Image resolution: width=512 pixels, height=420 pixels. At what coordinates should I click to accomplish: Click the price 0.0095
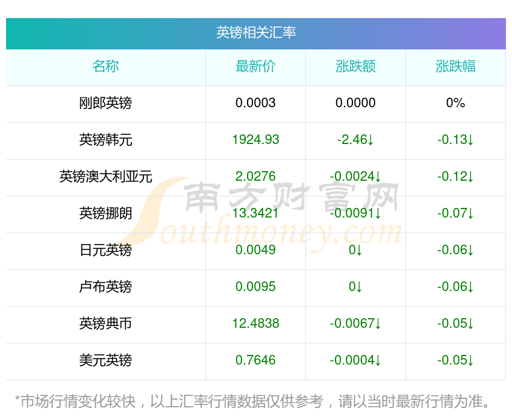(x=255, y=287)
